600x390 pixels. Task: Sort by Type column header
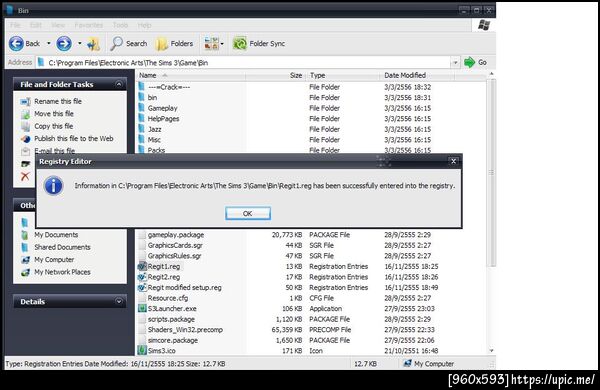(x=343, y=75)
